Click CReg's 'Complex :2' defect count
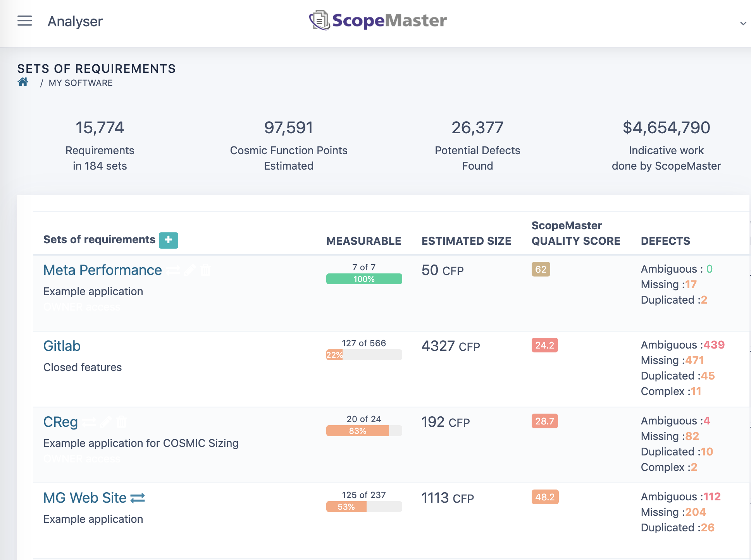This screenshot has height=560, width=751. (x=669, y=467)
